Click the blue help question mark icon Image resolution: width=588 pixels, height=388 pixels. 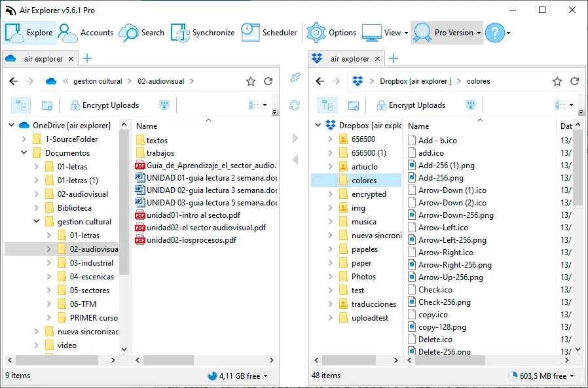(x=495, y=33)
